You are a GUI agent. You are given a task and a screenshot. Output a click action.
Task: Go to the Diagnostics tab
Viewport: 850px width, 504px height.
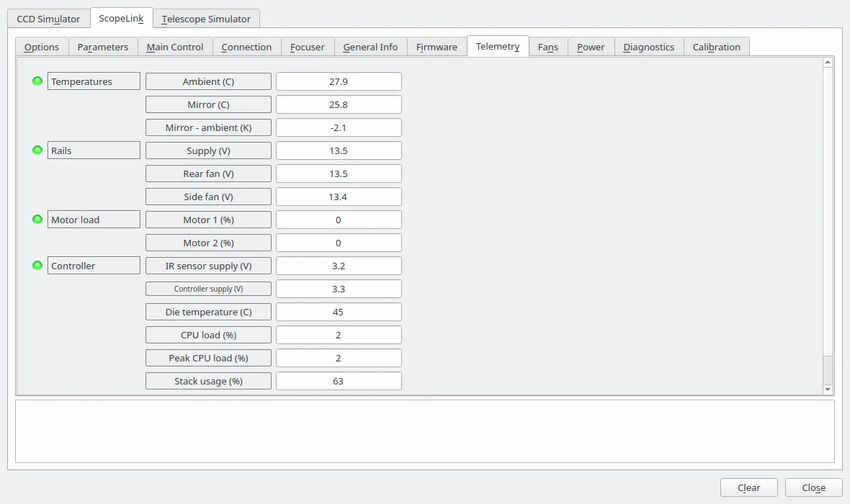coord(649,47)
